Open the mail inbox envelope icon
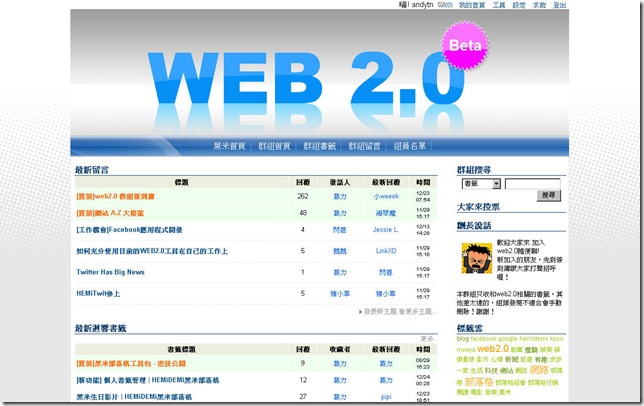This screenshot has width=644, height=406. click(x=442, y=5)
